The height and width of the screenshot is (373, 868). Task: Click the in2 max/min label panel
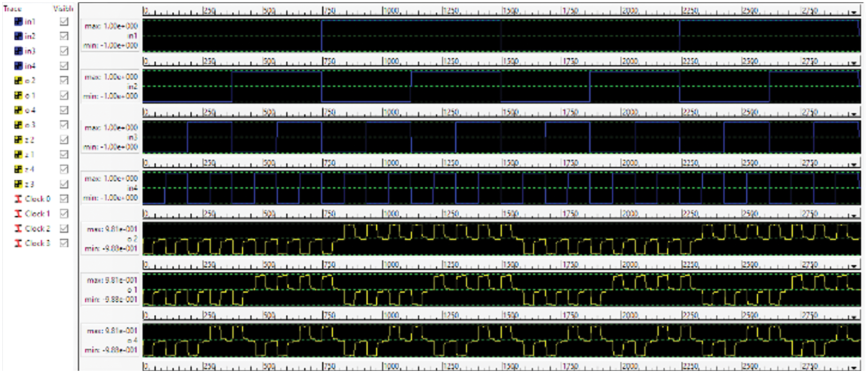(x=111, y=86)
